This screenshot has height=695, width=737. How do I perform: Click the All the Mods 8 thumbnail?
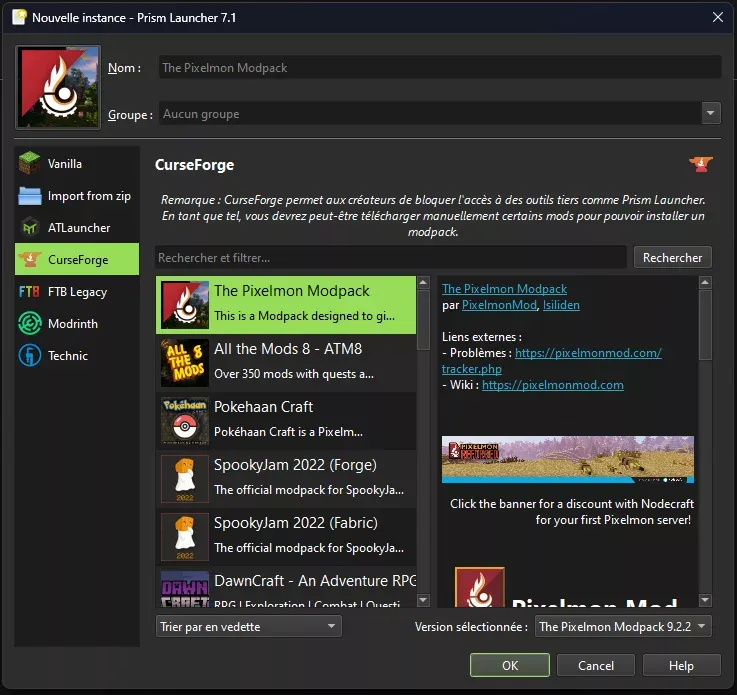pyautogui.click(x=185, y=363)
